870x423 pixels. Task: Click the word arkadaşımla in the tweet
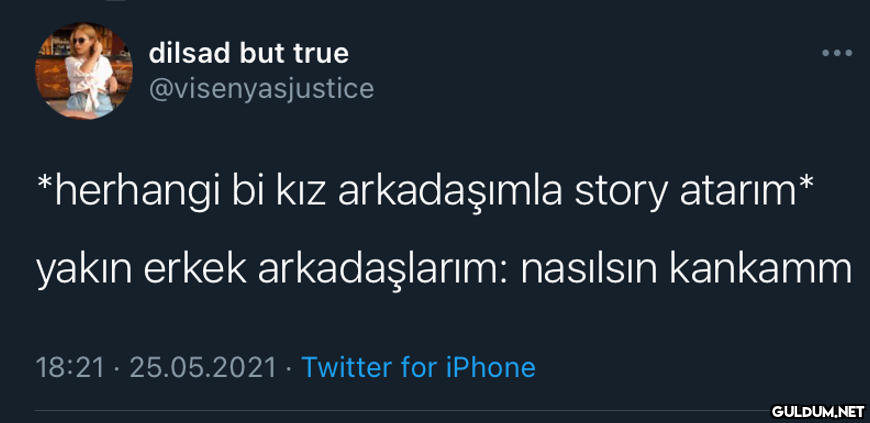pyautogui.click(x=449, y=194)
